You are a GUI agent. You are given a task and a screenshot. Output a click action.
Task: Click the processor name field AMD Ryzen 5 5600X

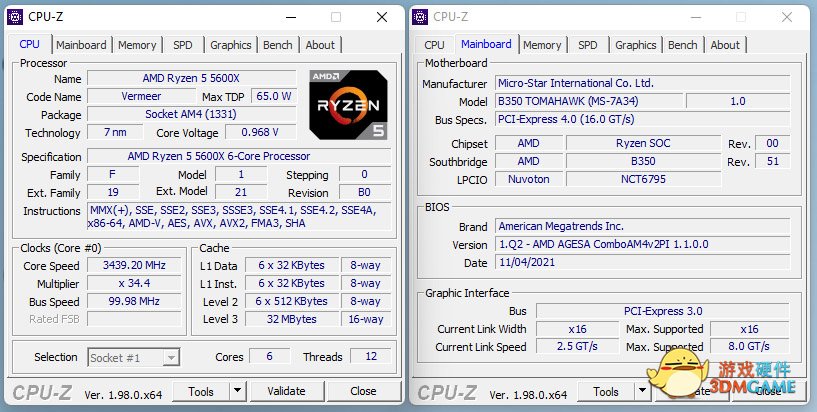coord(191,78)
